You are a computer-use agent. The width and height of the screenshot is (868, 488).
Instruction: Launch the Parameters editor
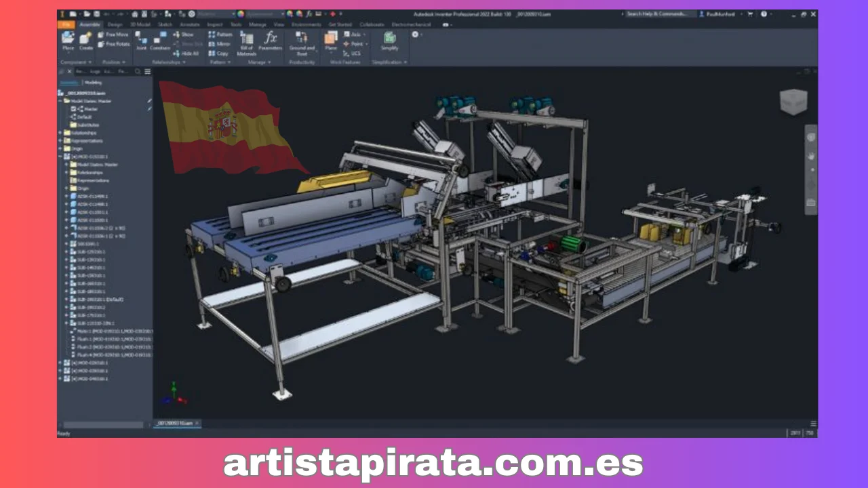(x=271, y=41)
